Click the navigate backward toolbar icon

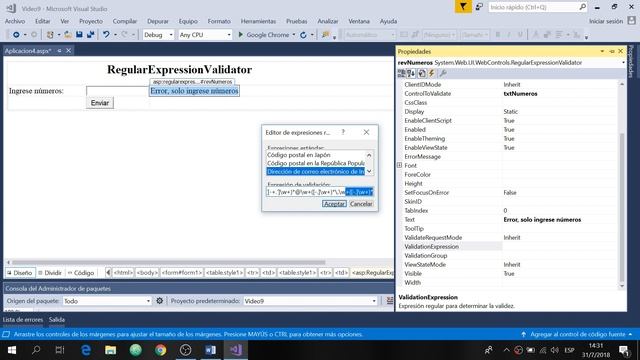click(x=16, y=35)
